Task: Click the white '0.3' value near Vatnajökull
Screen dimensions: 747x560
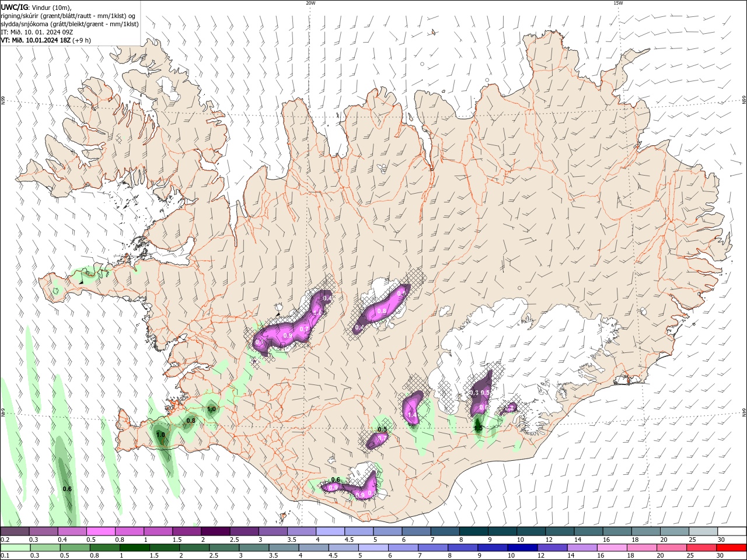Action: 474,393
